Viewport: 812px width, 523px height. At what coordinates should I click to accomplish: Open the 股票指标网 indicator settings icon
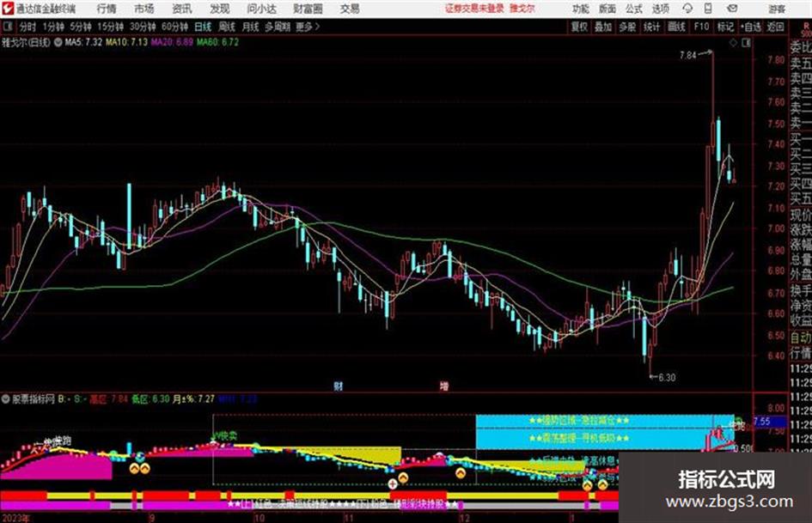point(6,399)
